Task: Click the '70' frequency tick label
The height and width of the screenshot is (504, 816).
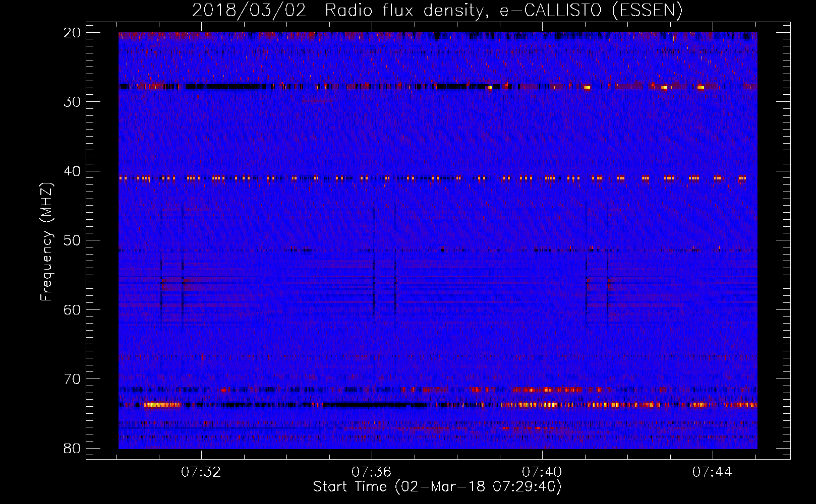Action: (x=72, y=379)
